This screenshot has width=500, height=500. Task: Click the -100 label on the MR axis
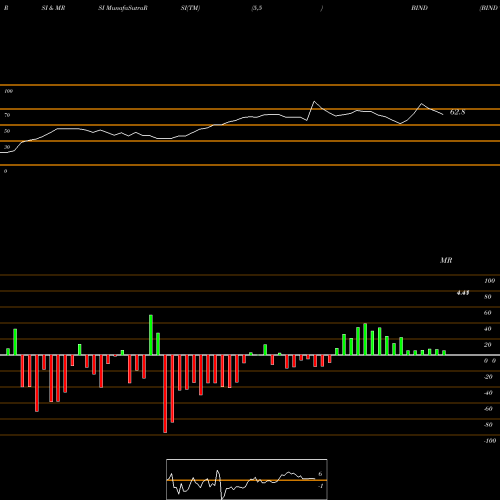[x=489, y=441]
